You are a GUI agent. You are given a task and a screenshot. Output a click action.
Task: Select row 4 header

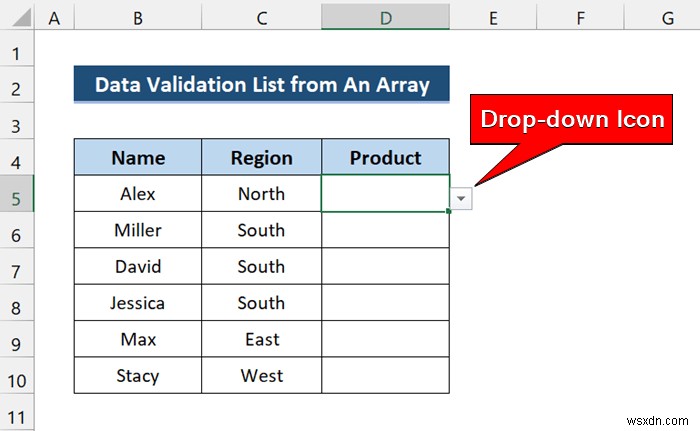[17, 157]
